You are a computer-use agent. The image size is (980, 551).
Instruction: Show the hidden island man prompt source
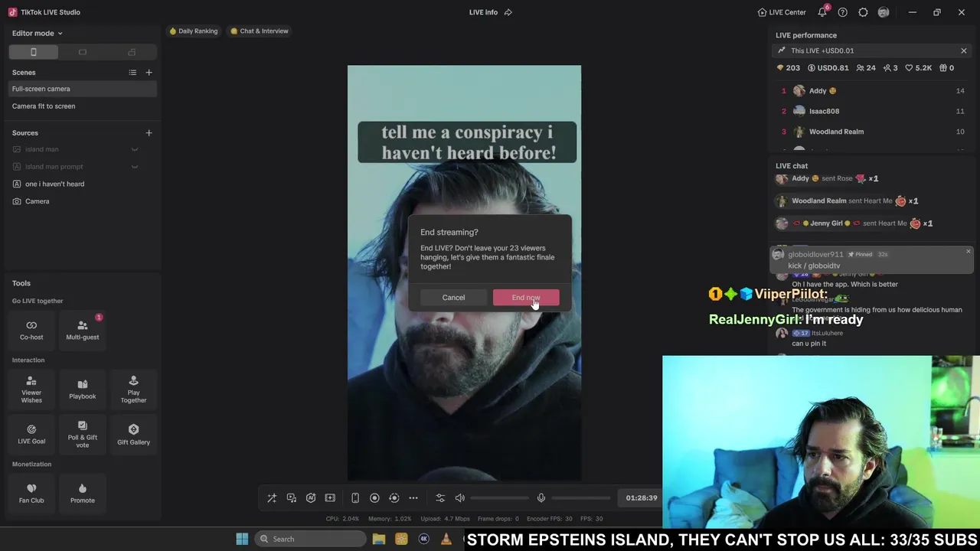pyautogui.click(x=135, y=167)
